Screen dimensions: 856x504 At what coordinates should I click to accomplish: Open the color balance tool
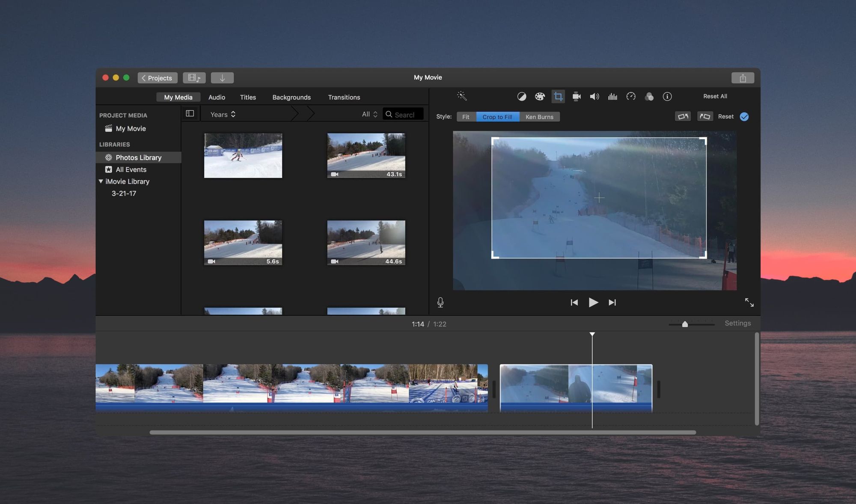521,97
